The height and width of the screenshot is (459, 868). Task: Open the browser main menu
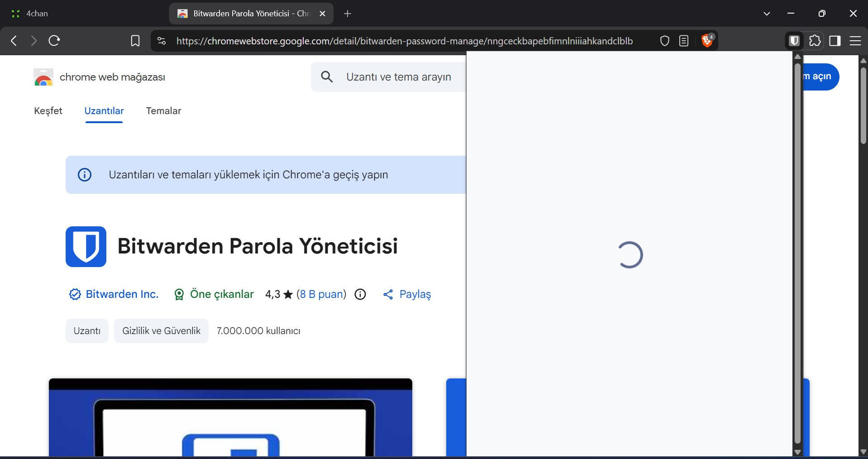click(x=855, y=41)
